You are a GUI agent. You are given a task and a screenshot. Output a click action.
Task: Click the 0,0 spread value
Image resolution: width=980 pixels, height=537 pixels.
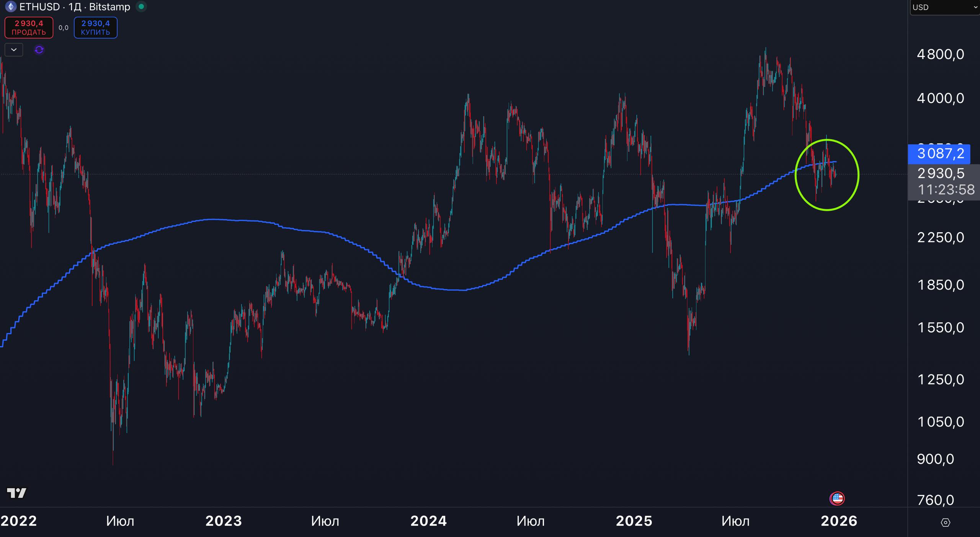click(x=64, y=28)
